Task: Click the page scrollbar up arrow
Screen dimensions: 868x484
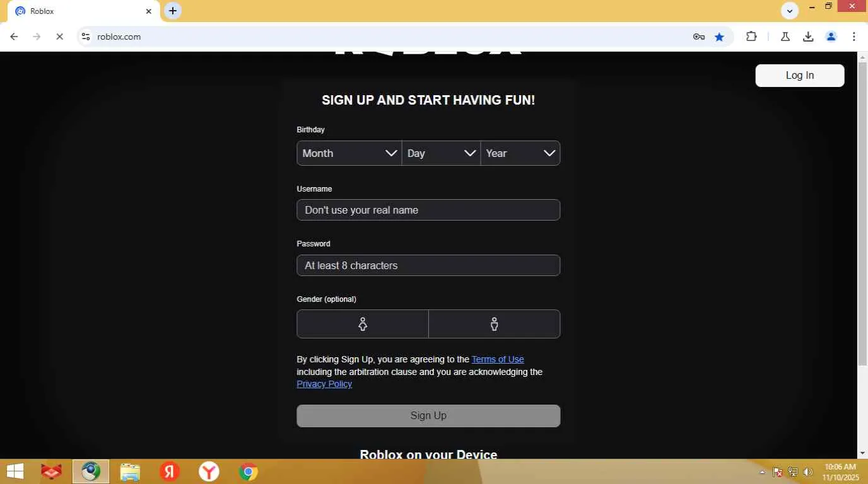Action: (x=862, y=57)
